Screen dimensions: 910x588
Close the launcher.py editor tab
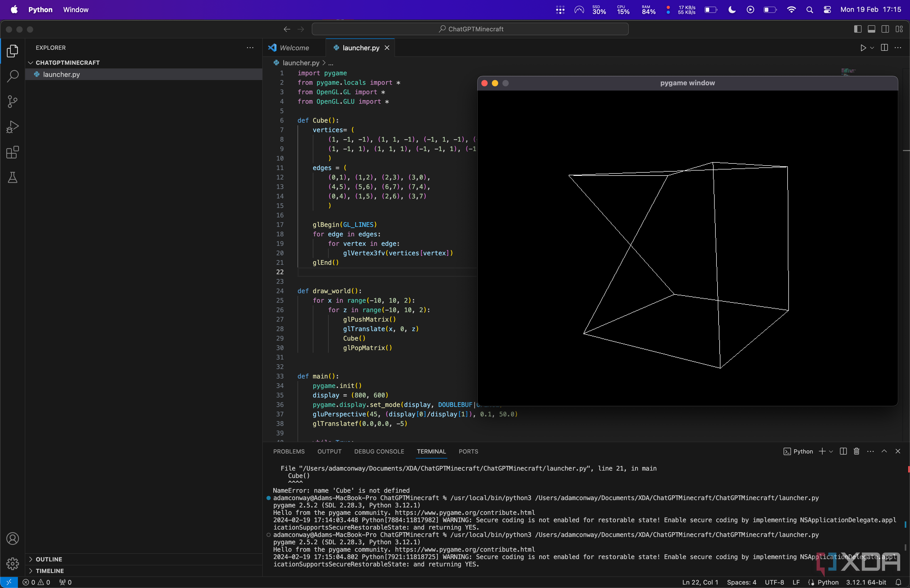pos(387,48)
